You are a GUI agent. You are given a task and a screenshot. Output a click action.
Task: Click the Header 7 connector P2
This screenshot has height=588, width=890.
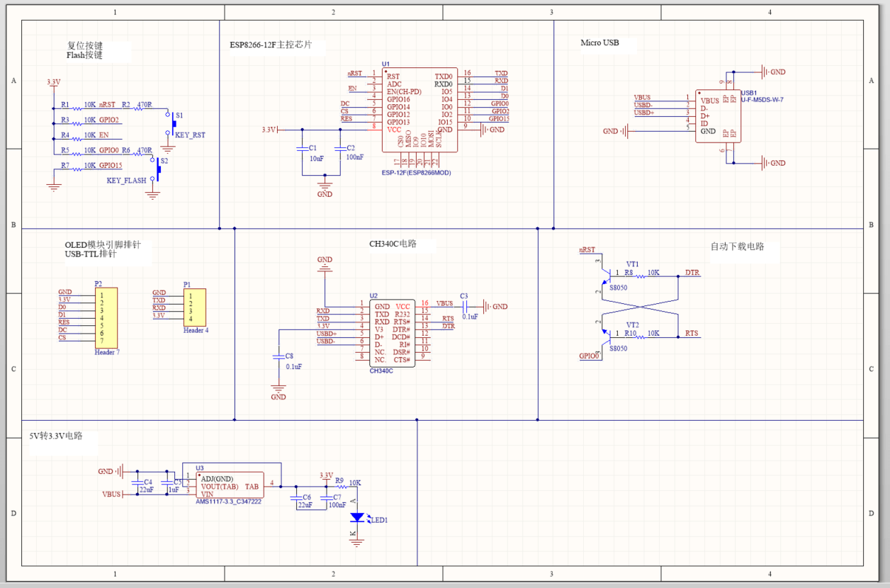tap(108, 317)
